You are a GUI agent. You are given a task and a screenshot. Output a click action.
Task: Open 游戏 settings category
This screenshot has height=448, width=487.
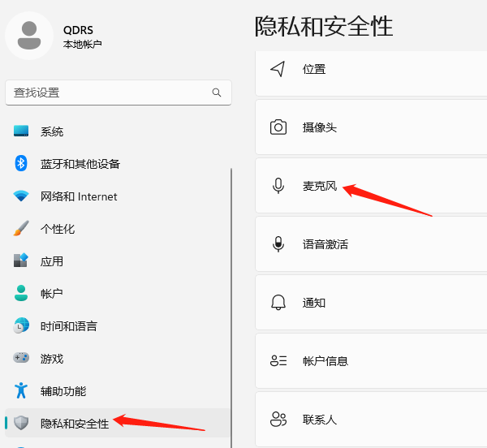52,359
